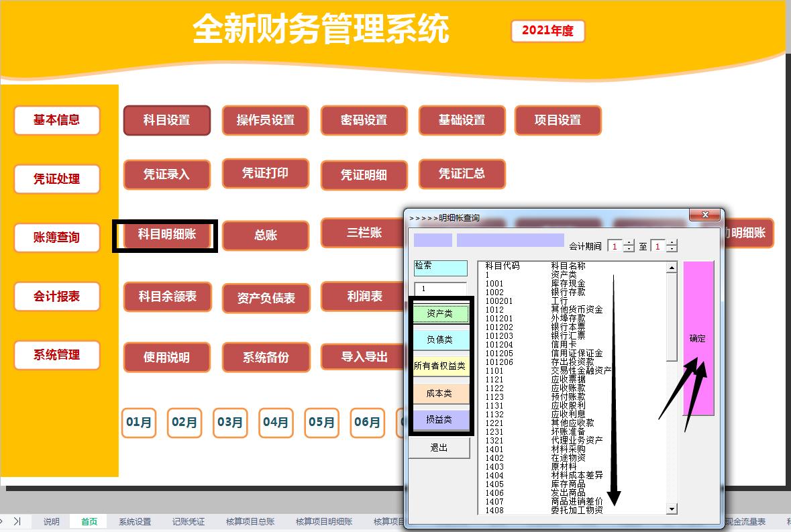Confirm with the 确定 button
791x532 pixels.
pos(696,339)
